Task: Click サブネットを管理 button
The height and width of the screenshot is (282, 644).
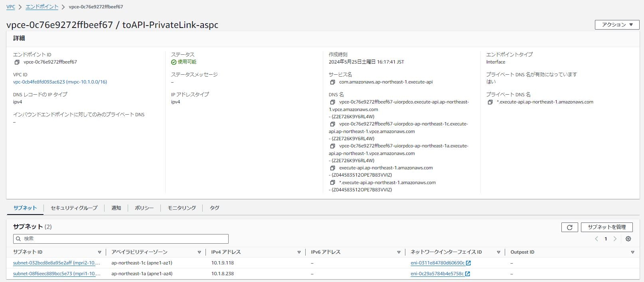Action: coord(606,227)
